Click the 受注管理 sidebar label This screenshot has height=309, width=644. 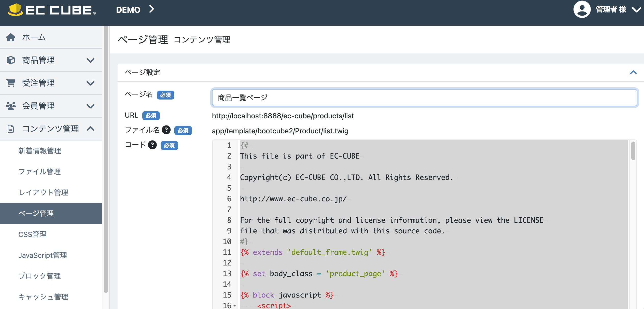coord(38,83)
